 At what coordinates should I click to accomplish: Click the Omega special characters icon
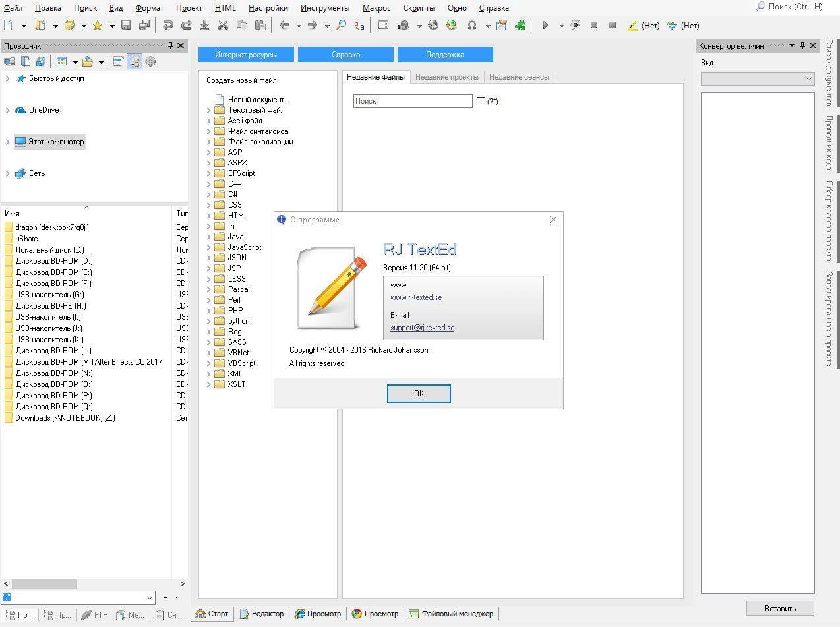tap(471, 26)
